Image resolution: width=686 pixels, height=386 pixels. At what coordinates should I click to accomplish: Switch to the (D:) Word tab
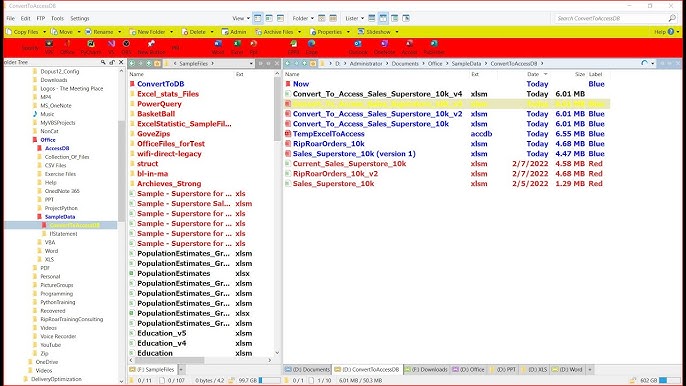point(567,369)
